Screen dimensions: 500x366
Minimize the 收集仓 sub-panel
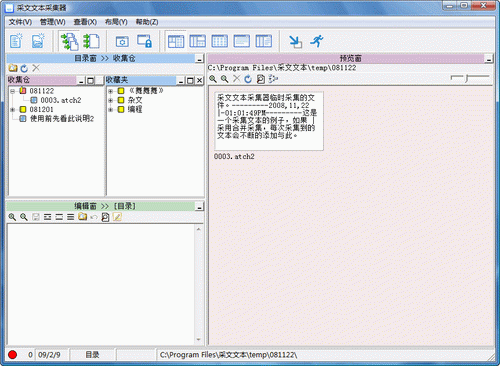[x=82, y=80]
